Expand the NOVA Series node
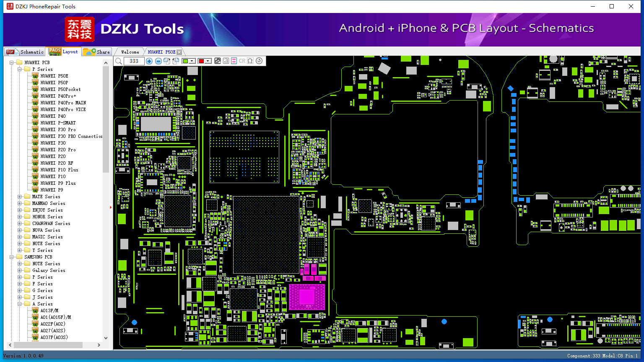 click(20, 230)
